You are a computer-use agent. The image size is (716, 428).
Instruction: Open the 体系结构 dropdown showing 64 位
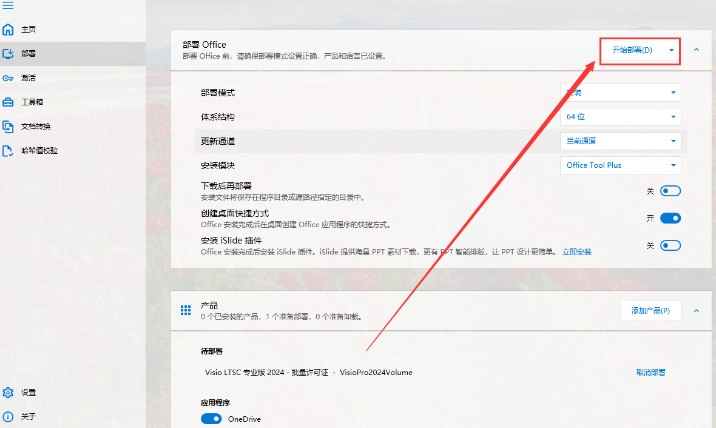pyautogui.click(x=621, y=117)
